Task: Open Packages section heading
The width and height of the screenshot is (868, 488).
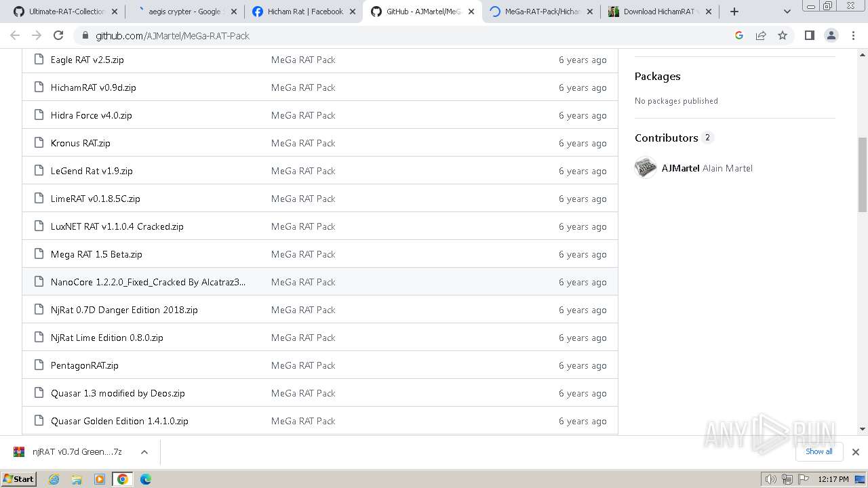Action: click(x=657, y=77)
